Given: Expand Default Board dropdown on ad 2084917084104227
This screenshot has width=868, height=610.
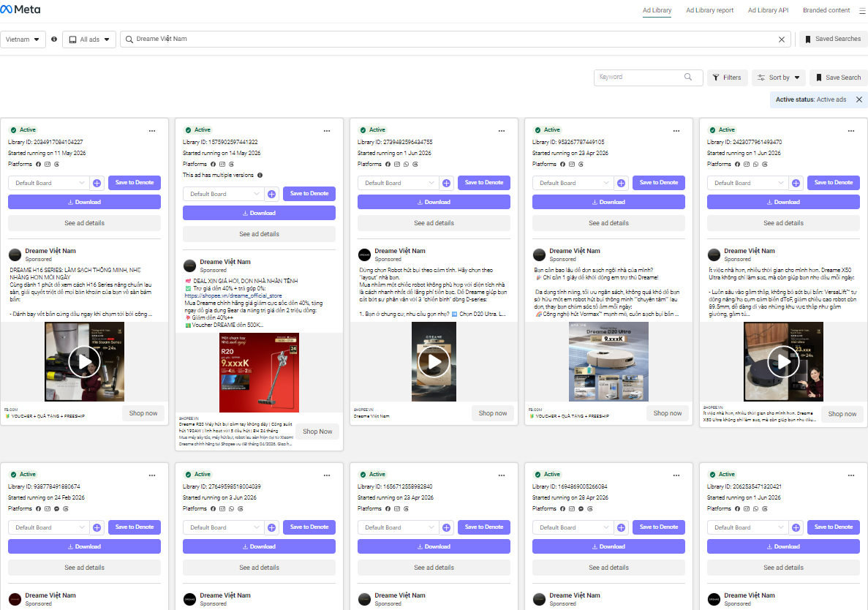Looking at the screenshot, I should click(49, 184).
